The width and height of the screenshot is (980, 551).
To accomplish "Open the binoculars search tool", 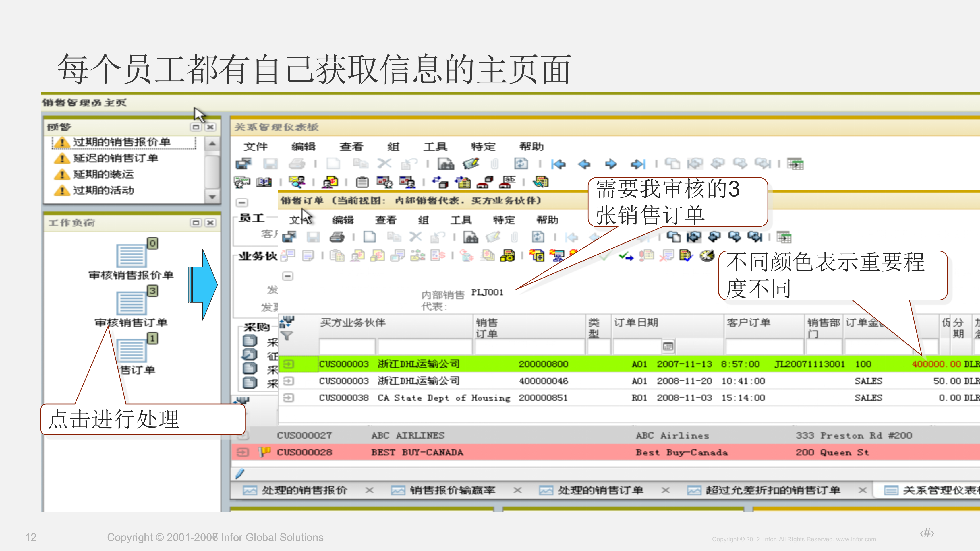I will [x=471, y=237].
